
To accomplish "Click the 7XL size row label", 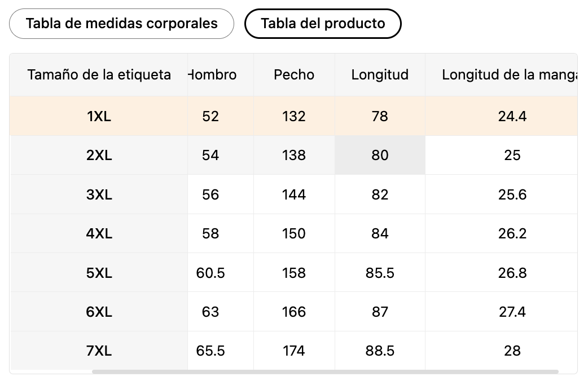I will tap(99, 351).
